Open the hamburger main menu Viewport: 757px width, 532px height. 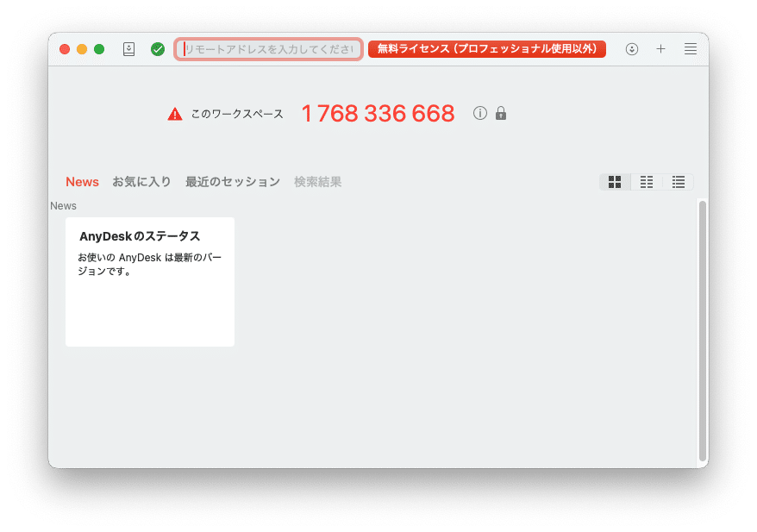click(691, 49)
